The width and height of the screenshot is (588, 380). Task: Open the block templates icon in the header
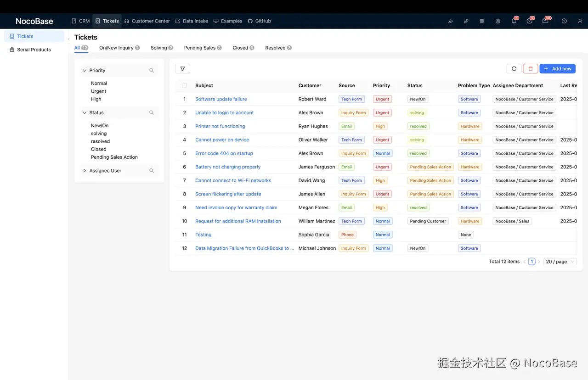[482, 21]
